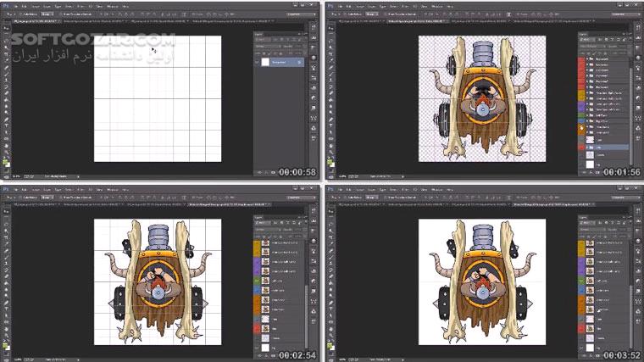Select the Crop tool in the 00:00:58 window

(x=6, y=53)
